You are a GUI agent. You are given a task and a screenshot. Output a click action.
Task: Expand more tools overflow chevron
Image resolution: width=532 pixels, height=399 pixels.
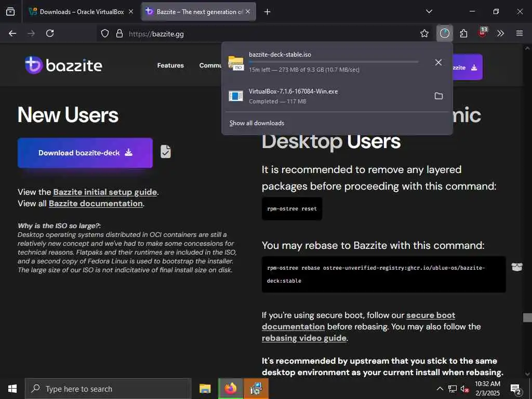tap(500, 33)
